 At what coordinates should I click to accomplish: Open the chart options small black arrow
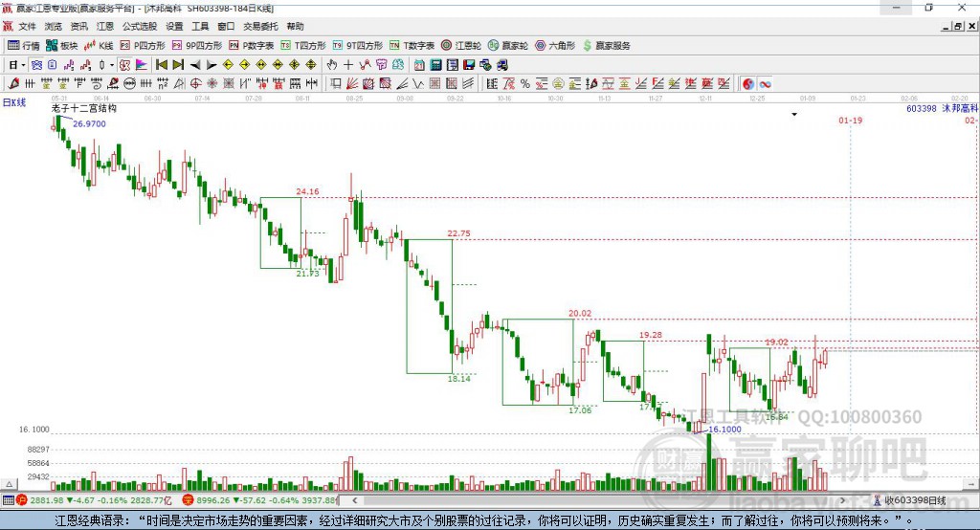click(x=794, y=115)
